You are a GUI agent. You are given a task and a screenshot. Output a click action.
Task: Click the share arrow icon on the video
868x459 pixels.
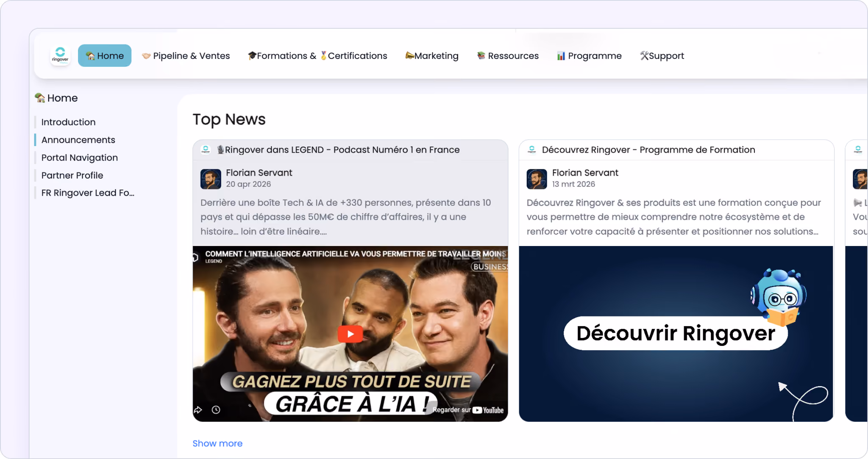[x=198, y=410]
